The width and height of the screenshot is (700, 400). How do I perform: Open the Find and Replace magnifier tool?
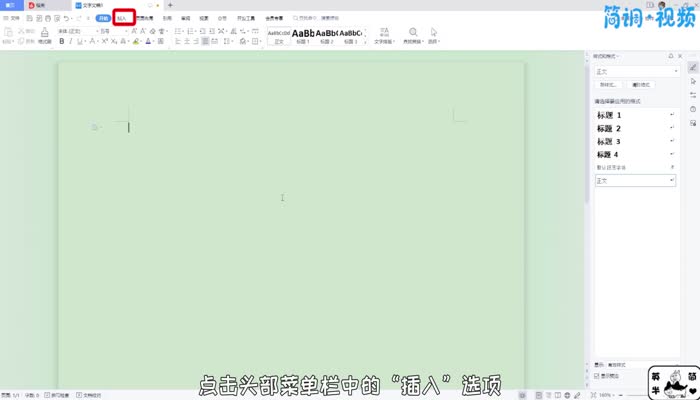(x=413, y=33)
